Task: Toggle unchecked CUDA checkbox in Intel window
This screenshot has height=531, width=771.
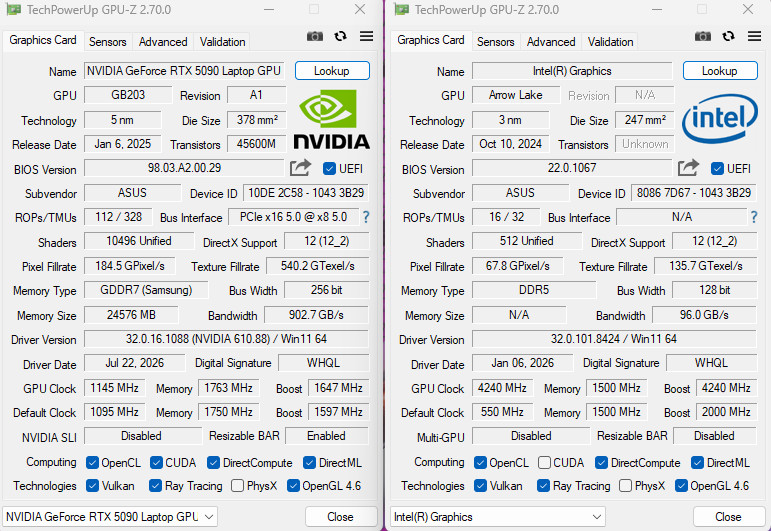Action: [x=544, y=463]
